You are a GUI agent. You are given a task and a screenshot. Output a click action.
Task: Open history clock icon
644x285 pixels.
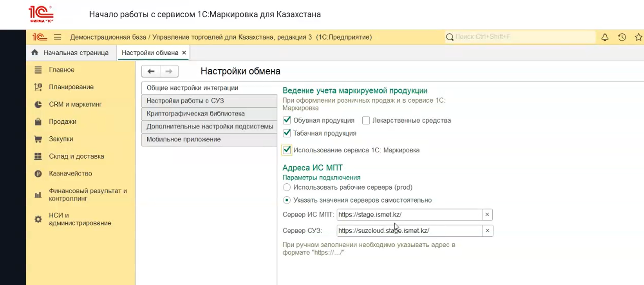pos(622,37)
